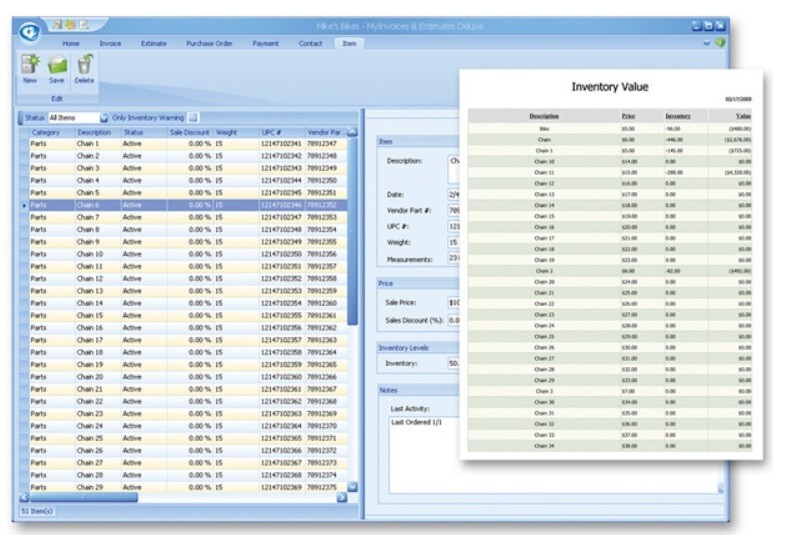Switch to the Home tab

click(71, 44)
